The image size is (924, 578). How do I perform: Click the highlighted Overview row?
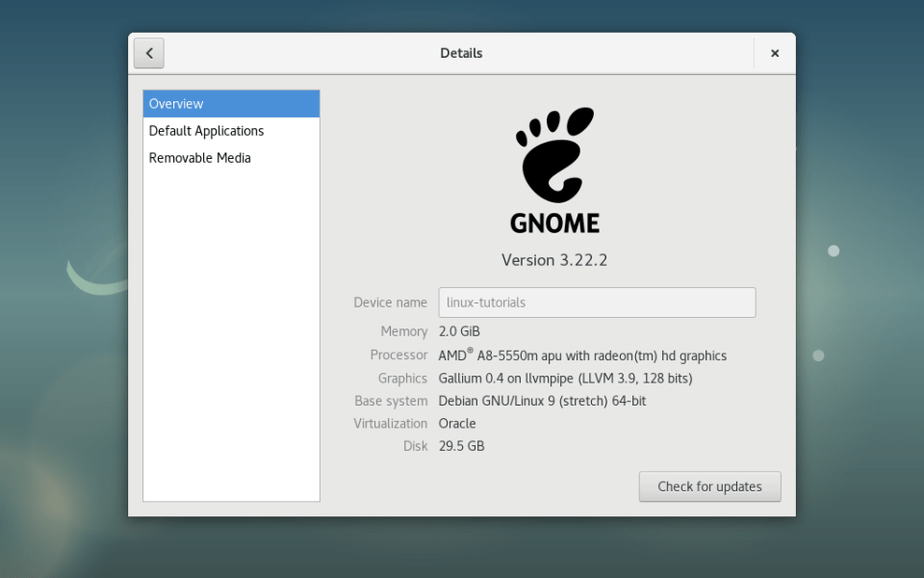pos(231,103)
